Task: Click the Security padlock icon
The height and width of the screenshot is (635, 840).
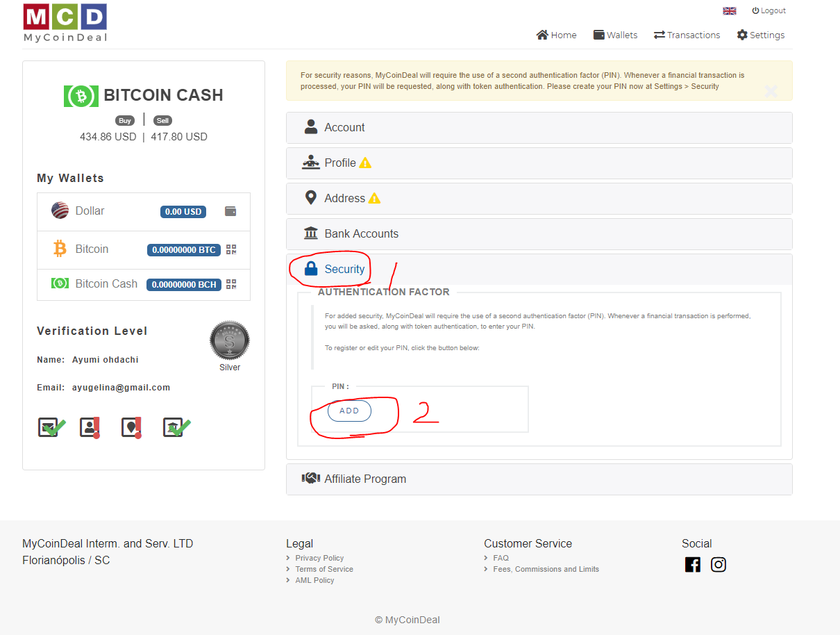Action: 311,269
